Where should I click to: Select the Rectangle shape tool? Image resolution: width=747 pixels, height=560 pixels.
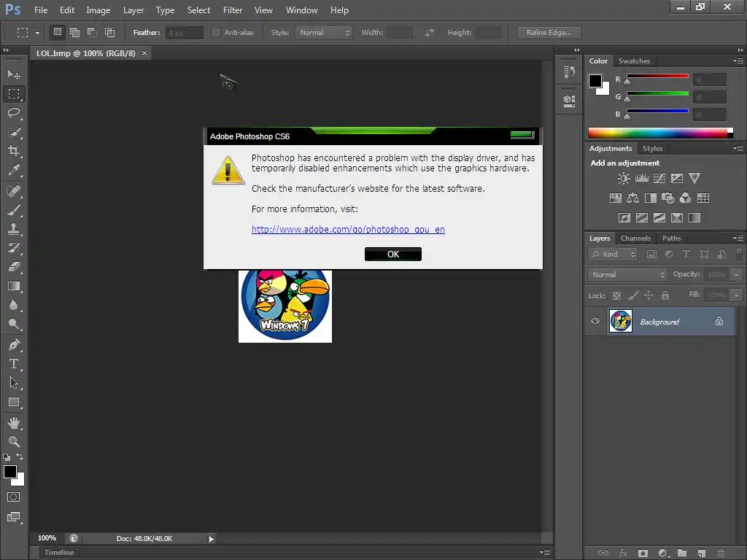[14, 402]
